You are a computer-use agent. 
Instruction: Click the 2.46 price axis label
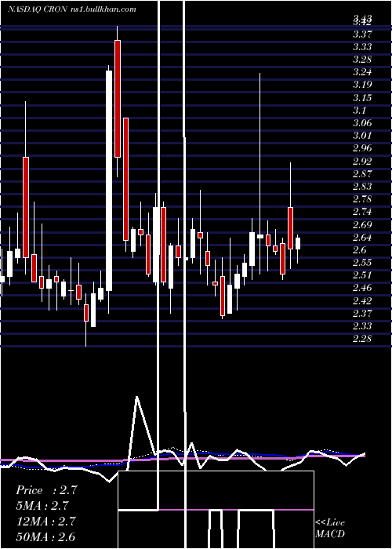point(362,288)
